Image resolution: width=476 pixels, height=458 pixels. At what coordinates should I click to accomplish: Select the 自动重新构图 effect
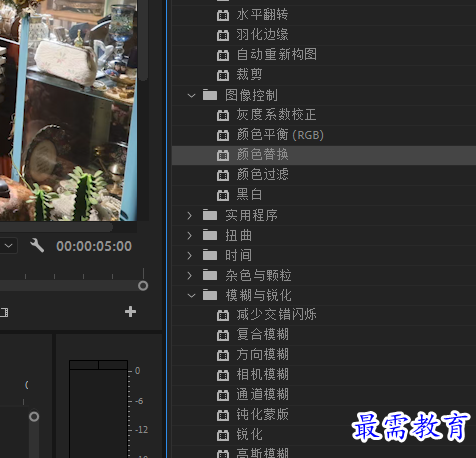pos(277,55)
